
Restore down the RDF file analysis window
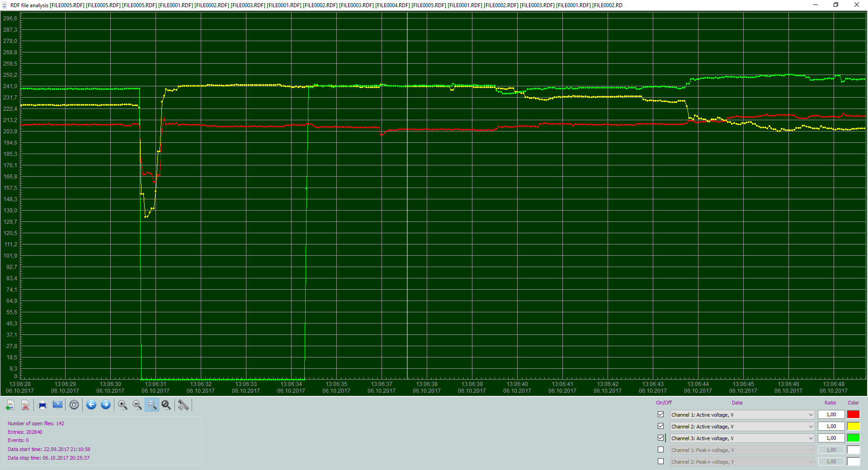point(836,5)
